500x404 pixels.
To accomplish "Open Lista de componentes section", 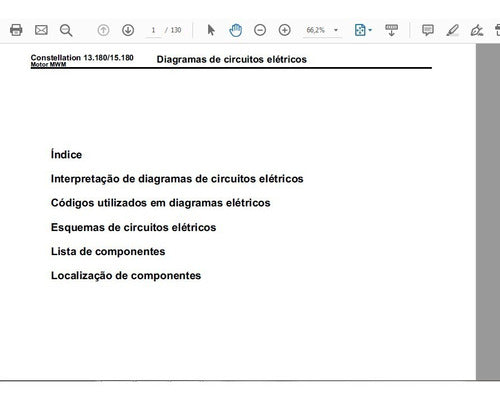I will coord(108,251).
